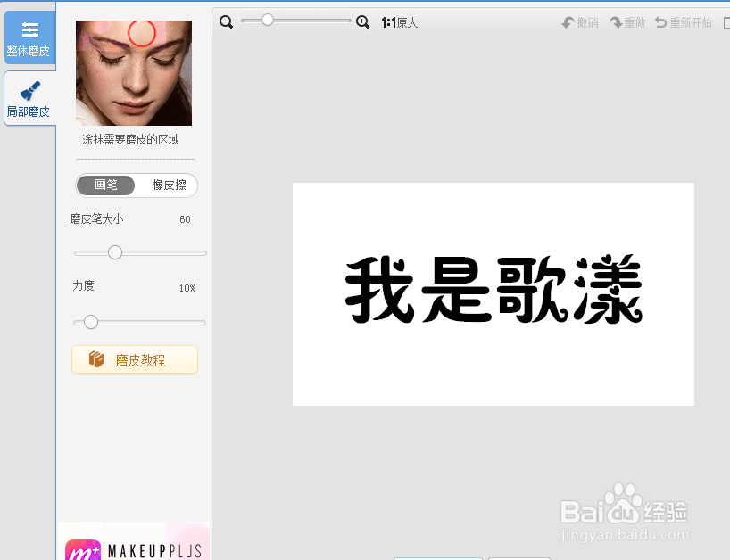Click the 重新开始 restart icon
The height and width of the screenshot is (560, 730).
(684, 21)
